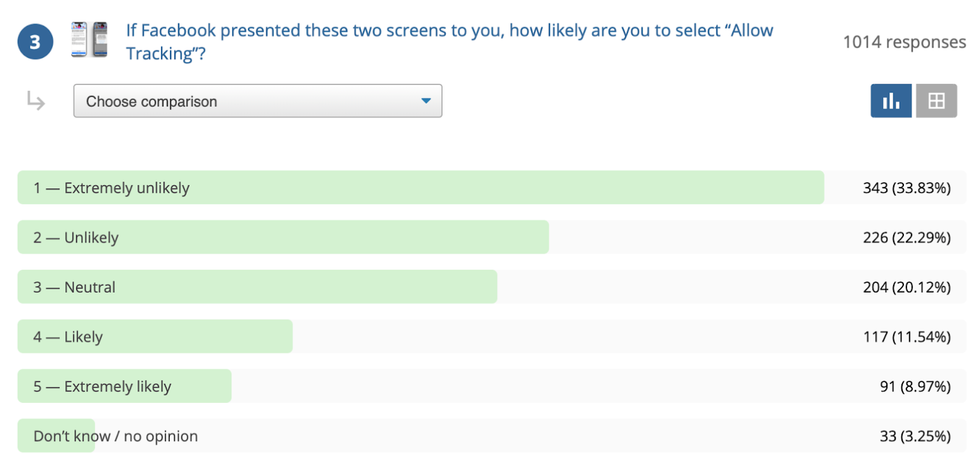Click the 1014 responses count
The image size is (980, 474).
point(905,42)
